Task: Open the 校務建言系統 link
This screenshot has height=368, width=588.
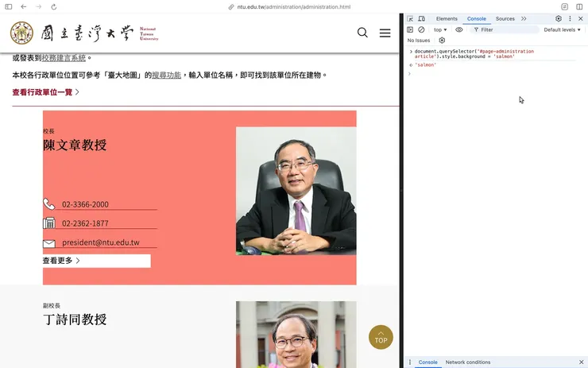Action: coord(64,58)
